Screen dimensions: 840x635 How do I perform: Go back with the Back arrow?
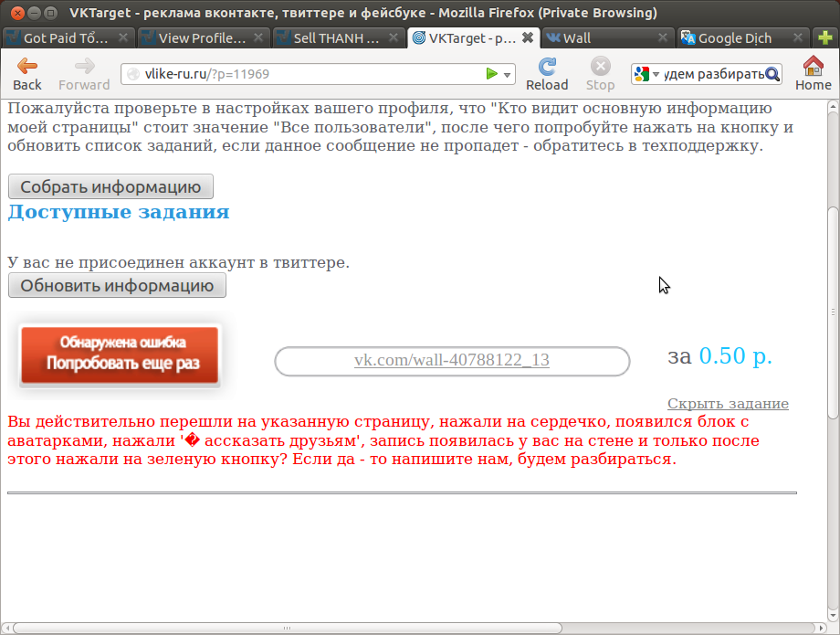pyautogui.click(x=26, y=74)
